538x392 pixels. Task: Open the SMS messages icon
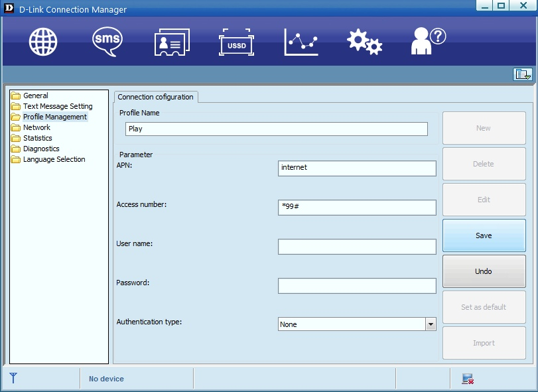107,42
